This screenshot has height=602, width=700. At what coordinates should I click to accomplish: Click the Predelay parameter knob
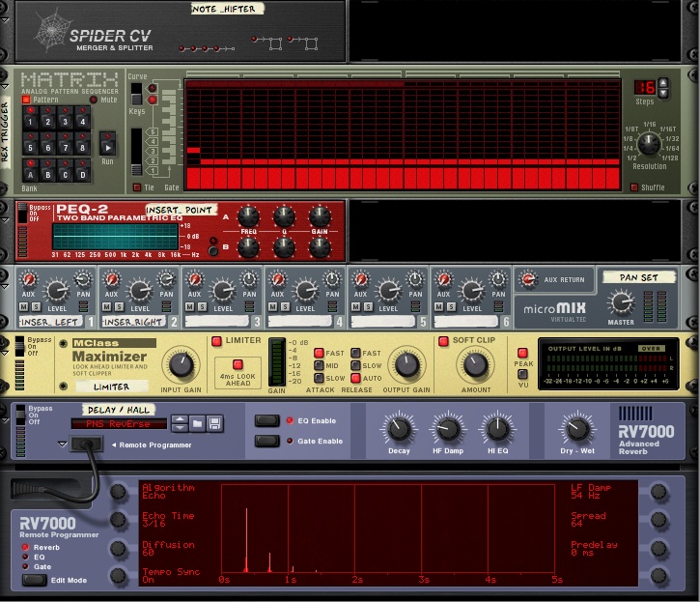point(658,548)
